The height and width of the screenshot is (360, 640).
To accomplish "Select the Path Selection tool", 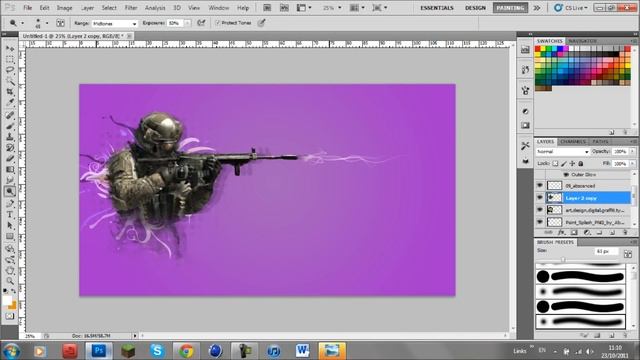I will pyautogui.click(x=10, y=225).
